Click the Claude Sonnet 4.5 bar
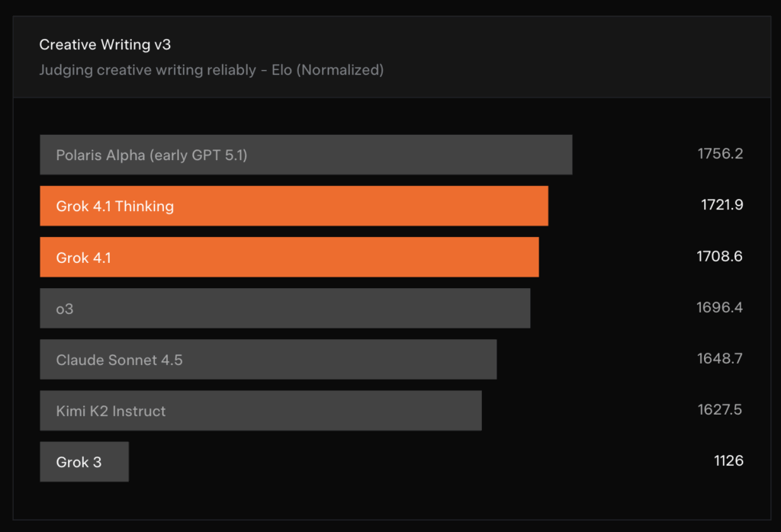The width and height of the screenshot is (781, 532). pos(268,360)
